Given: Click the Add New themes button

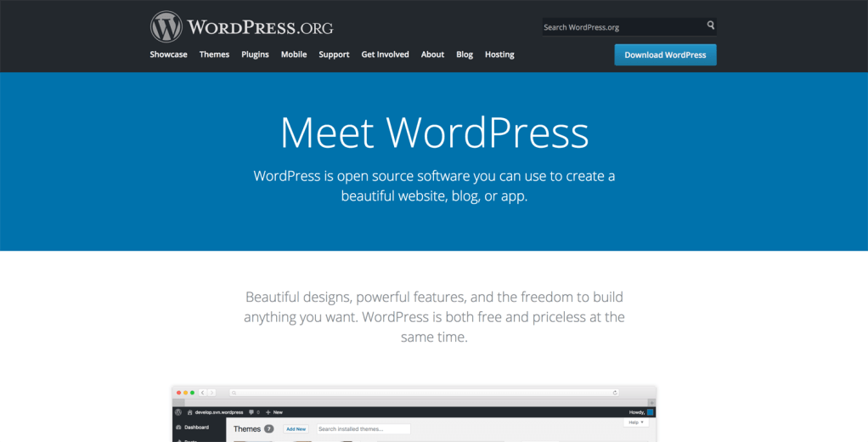Looking at the screenshot, I should tap(296, 429).
